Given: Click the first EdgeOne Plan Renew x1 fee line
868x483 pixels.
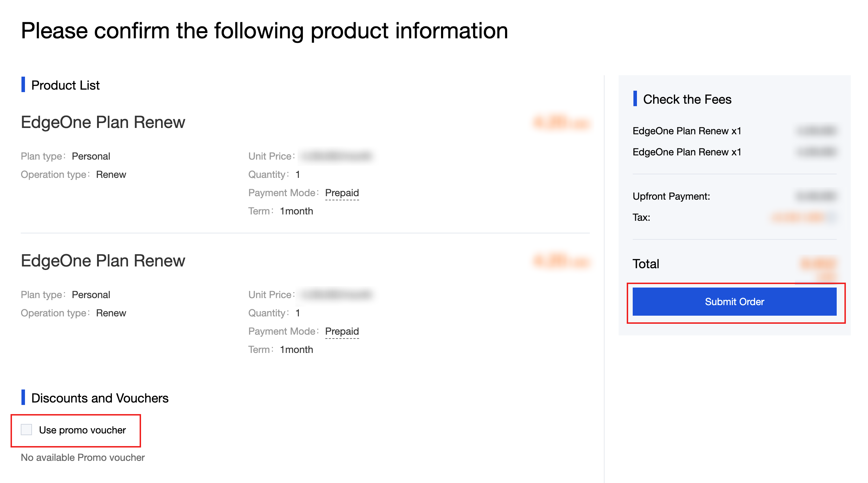Looking at the screenshot, I should 687,131.
